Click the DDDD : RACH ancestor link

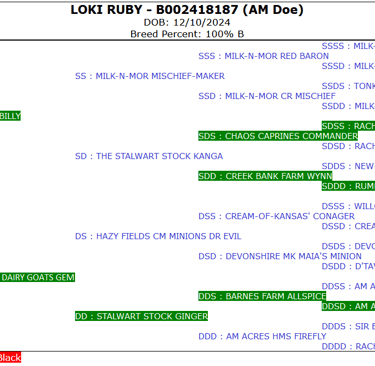pos(348,346)
